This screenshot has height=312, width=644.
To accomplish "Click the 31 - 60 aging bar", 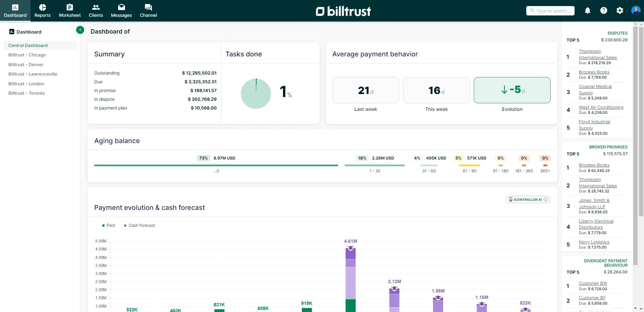I will click(x=429, y=165).
